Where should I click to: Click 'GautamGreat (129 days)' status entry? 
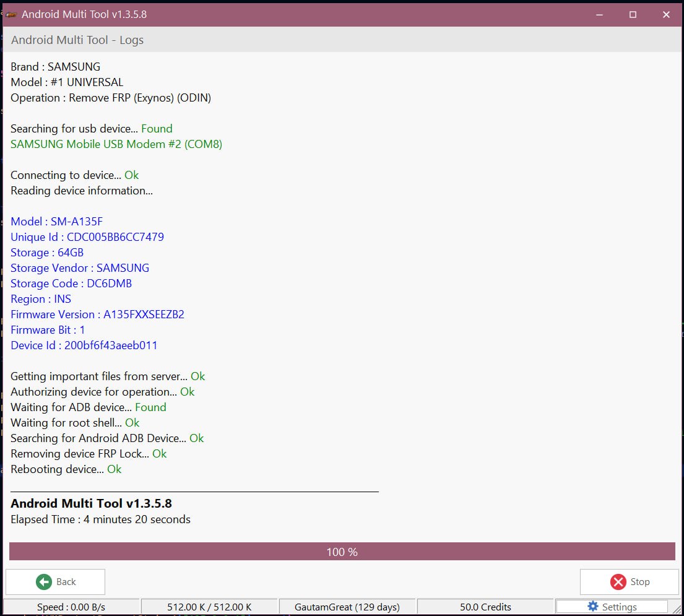[x=347, y=607]
